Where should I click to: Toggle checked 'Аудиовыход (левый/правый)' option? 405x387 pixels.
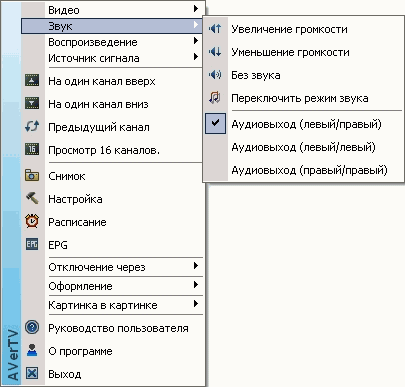point(303,124)
